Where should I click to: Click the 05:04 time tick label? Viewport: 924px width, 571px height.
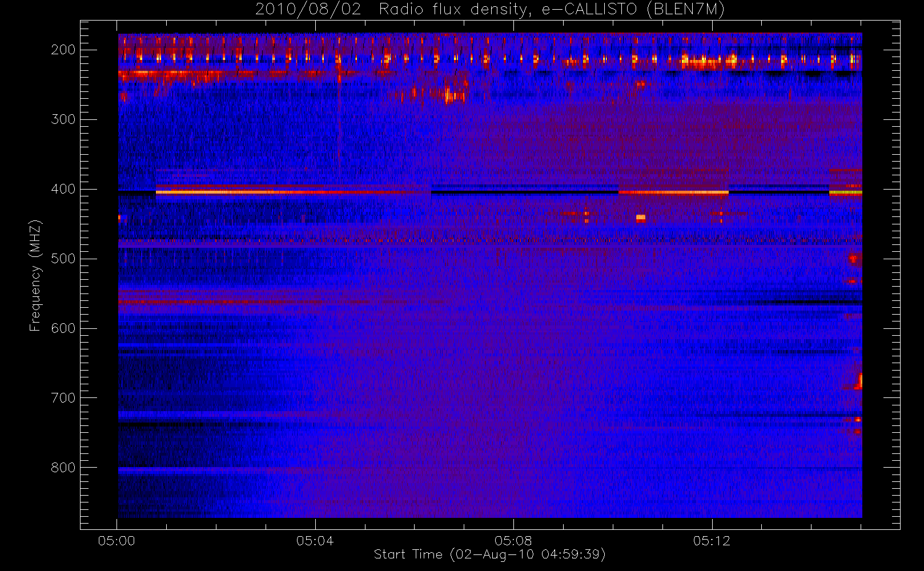click(315, 541)
